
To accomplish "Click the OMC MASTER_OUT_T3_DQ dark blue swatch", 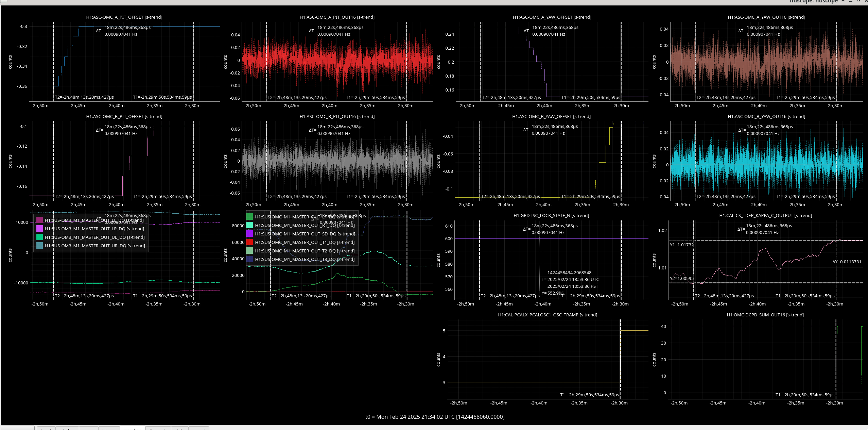I will click(x=249, y=259).
